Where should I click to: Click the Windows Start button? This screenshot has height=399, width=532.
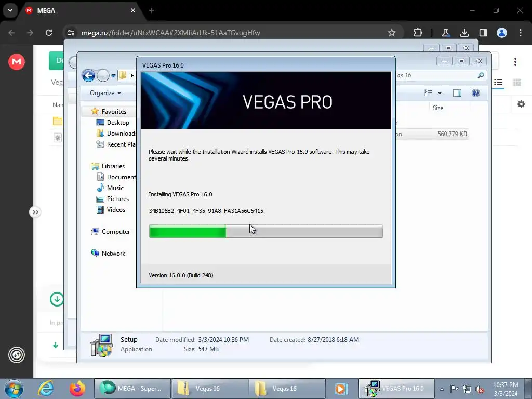tap(14, 389)
